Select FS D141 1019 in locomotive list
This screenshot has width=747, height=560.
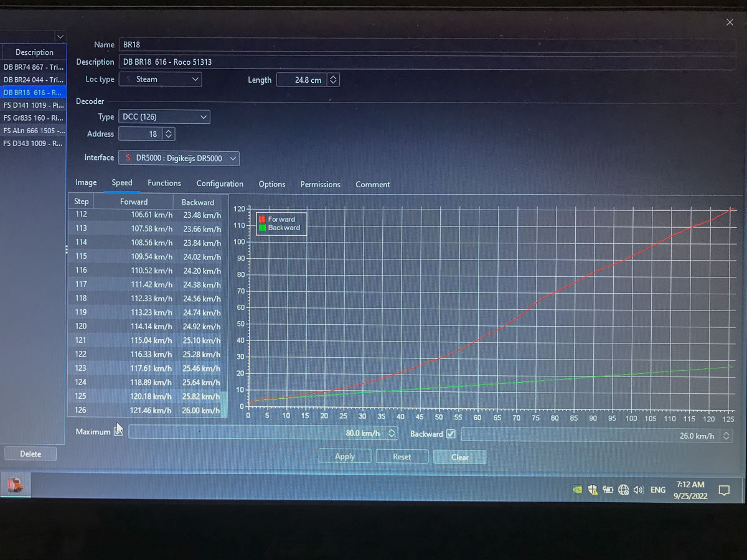34,105
